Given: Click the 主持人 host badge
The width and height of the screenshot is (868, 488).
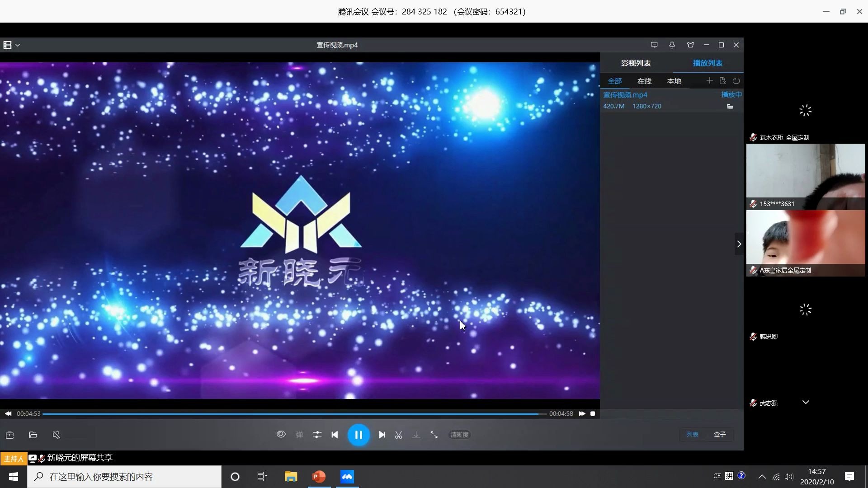Looking at the screenshot, I should [14, 459].
